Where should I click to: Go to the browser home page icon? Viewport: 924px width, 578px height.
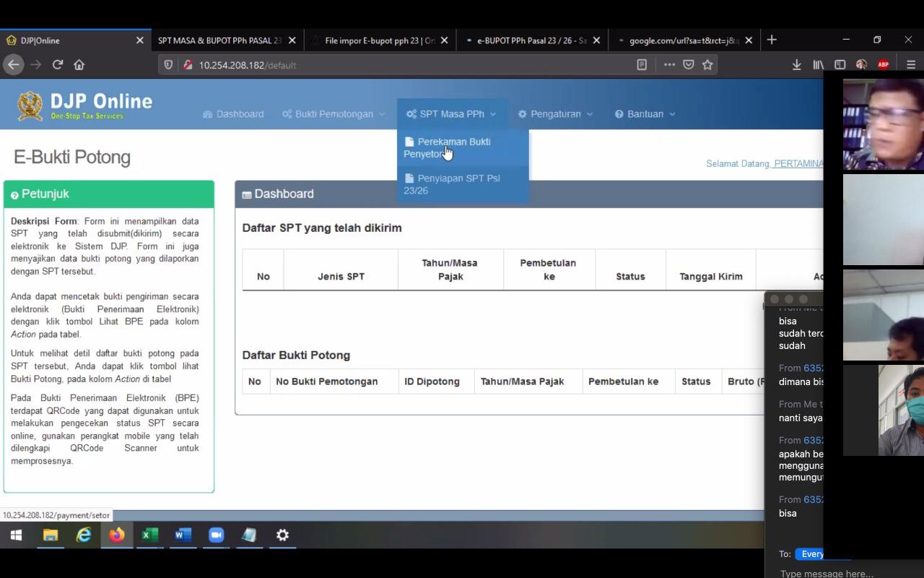point(79,64)
